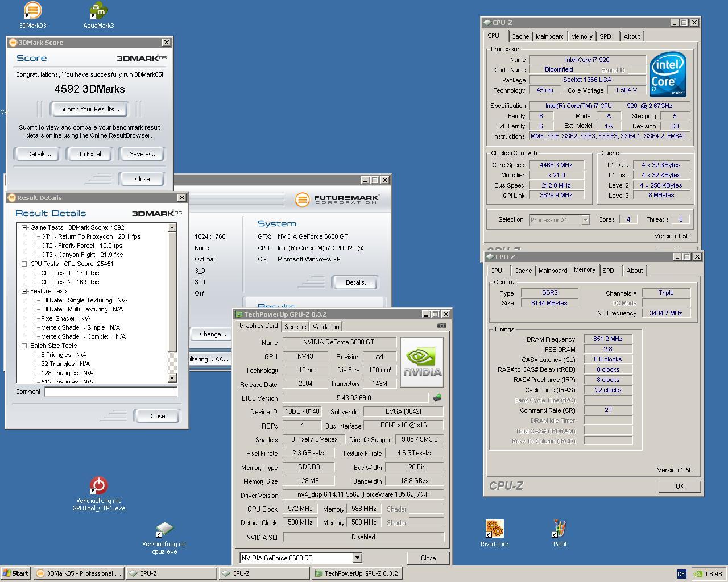Screen dimensions: 728x582
Task: Select GT2 - Firefly Forest row
Action: point(81,246)
